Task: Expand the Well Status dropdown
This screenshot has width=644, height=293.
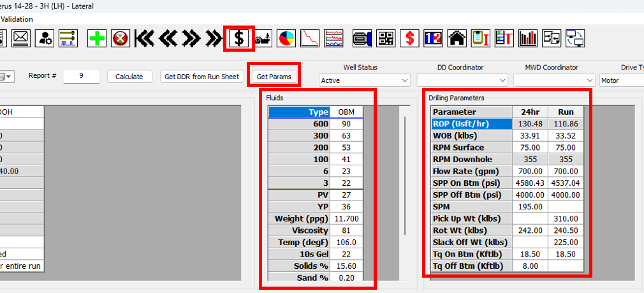Action: 365,80
